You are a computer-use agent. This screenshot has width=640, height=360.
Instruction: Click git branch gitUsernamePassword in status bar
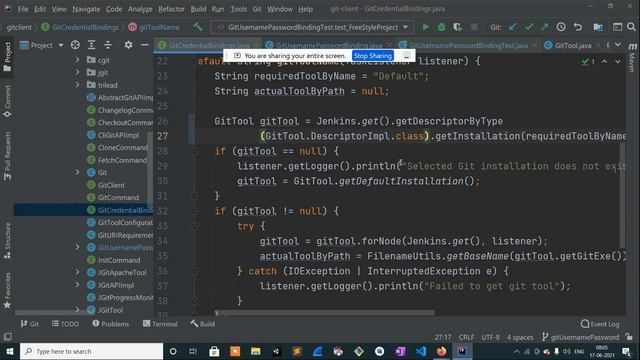580,337
